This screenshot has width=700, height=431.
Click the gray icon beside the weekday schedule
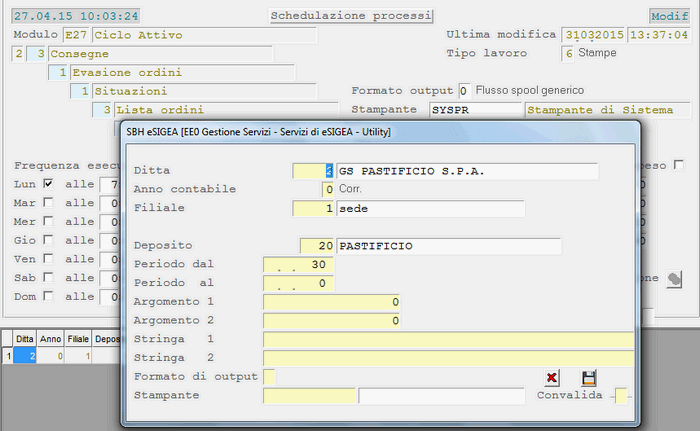tap(674, 280)
